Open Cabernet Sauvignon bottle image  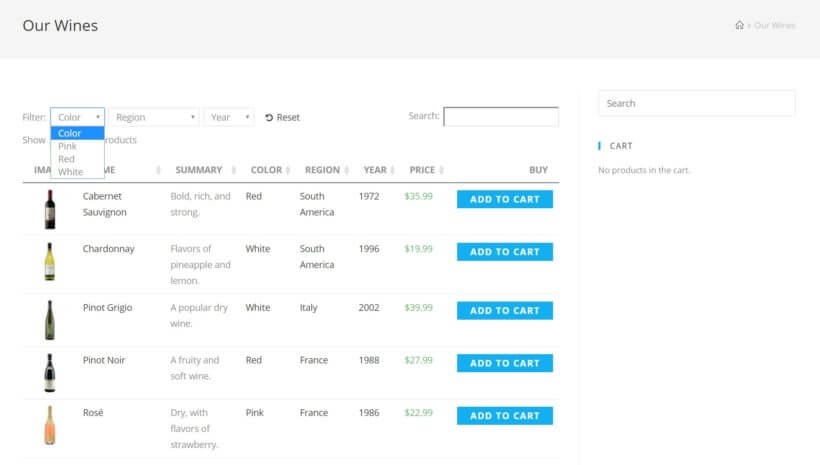pos(50,209)
